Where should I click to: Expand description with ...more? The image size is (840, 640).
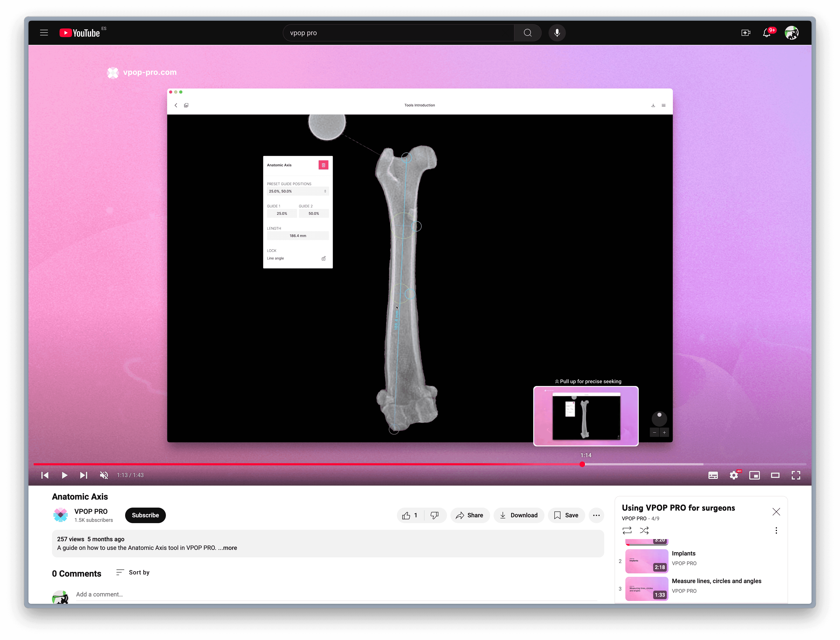click(228, 548)
